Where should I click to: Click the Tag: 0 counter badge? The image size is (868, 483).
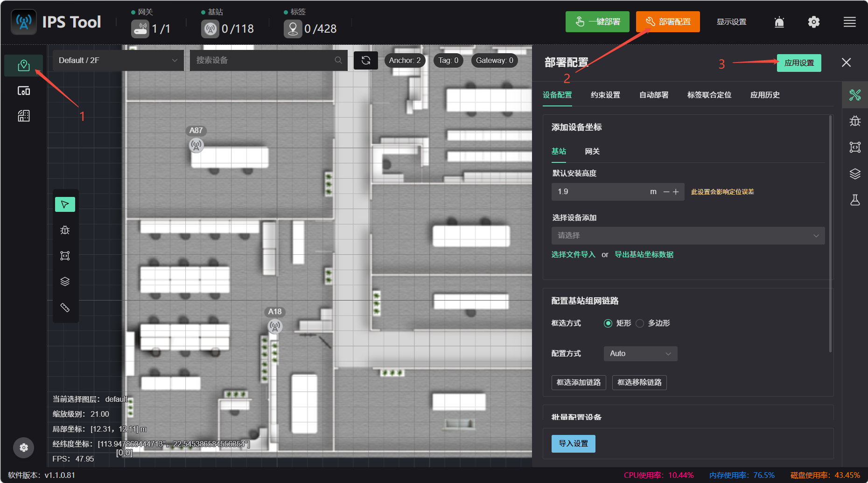click(x=448, y=60)
